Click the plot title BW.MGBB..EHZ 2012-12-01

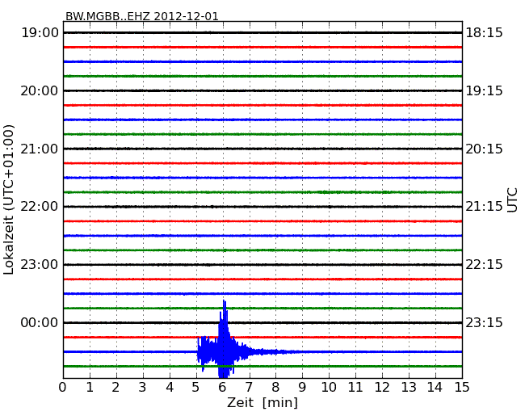[x=141, y=16]
